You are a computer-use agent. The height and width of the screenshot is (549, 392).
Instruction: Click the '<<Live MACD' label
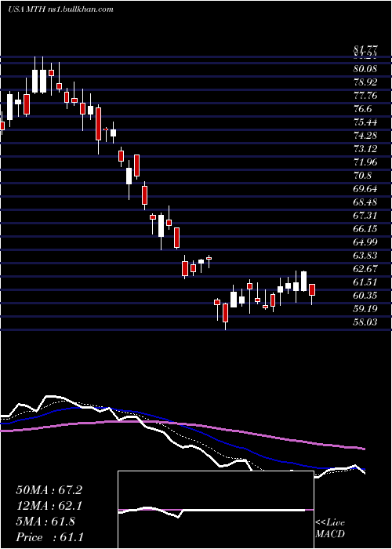pyautogui.click(x=330, y=529)
